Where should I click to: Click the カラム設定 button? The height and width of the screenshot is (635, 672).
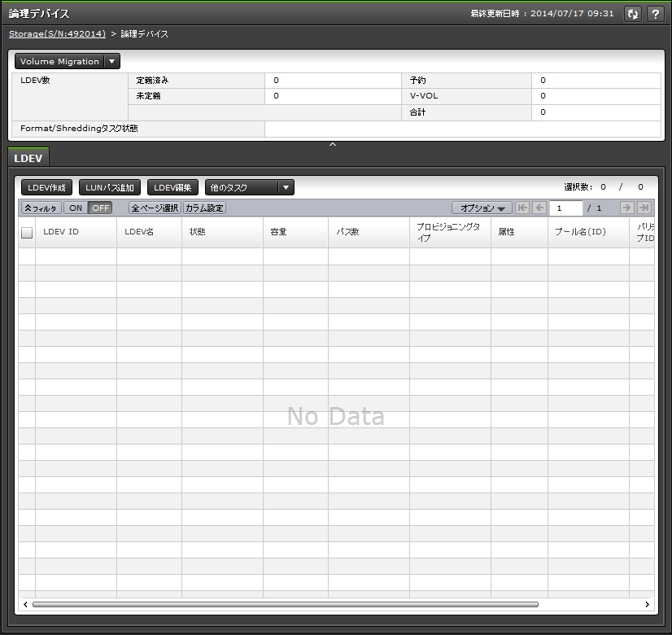tap(204, 208)
